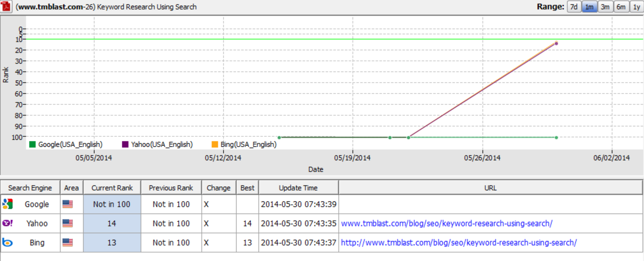Screen dimensions: 644x261
Task: Sort by Previous Rank column
Action: (171, 188)
